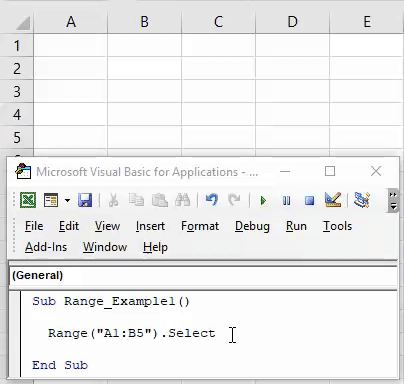This screenshot has height=384, width=404.
Task: Click the Sub Range_Example1() code line
Action: coord(111,301)
